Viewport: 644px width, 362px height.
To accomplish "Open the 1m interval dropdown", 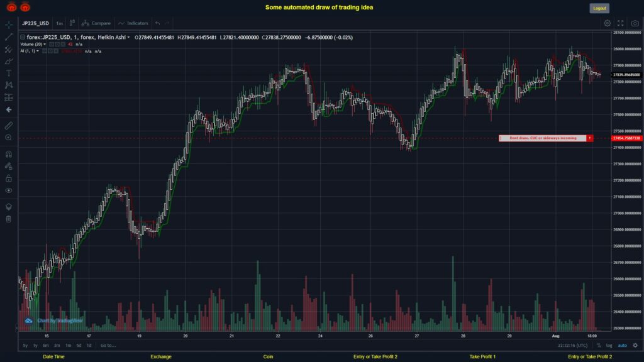I will coord(60,23).
